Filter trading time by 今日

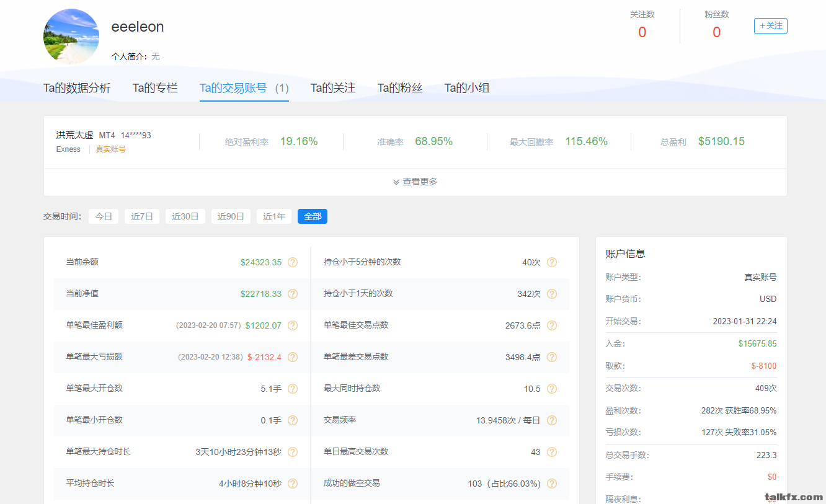pos(104,216)
